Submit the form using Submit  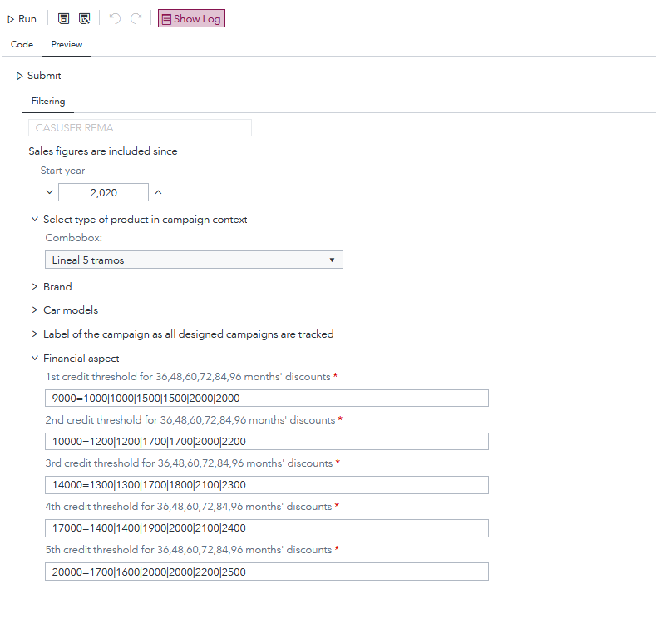38,76
